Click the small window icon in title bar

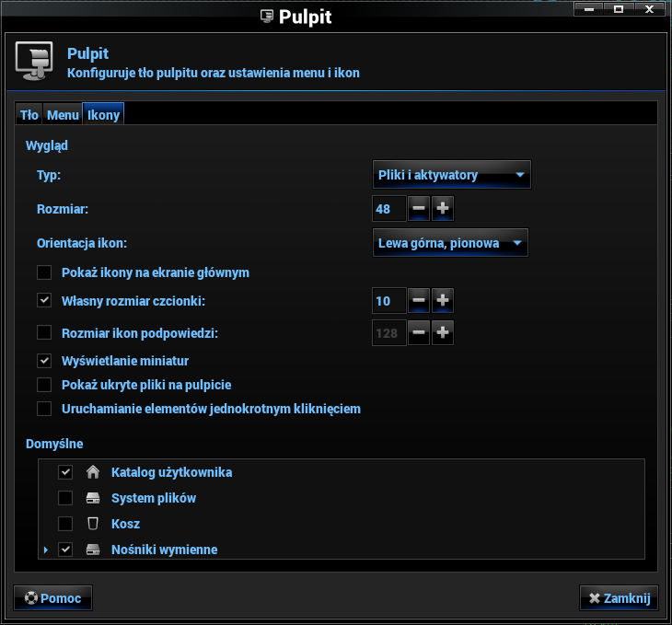pos(267,17)
